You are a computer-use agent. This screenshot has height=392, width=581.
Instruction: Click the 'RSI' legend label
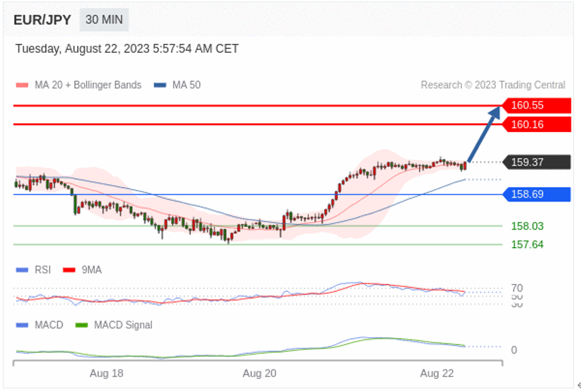coord(43,270)
